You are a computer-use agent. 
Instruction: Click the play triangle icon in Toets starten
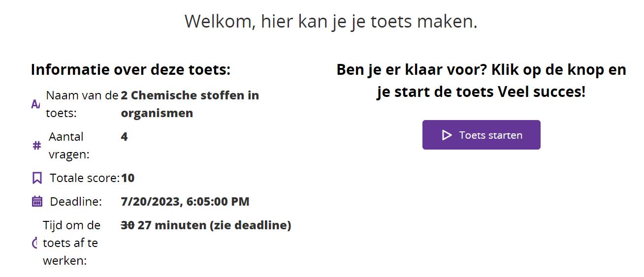(447, 135)
